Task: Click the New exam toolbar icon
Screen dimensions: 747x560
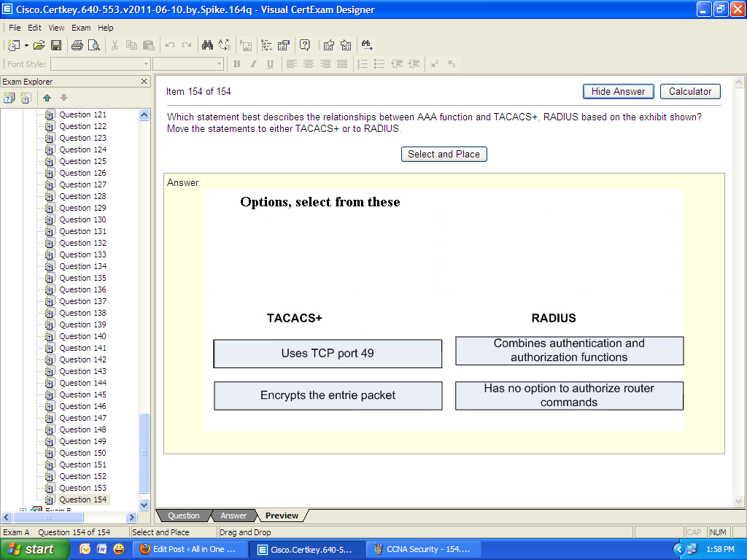Action: click(x=14, y=45)
